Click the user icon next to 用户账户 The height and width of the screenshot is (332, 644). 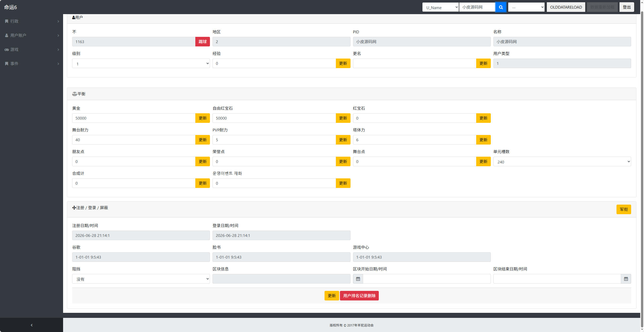point(7,35)
